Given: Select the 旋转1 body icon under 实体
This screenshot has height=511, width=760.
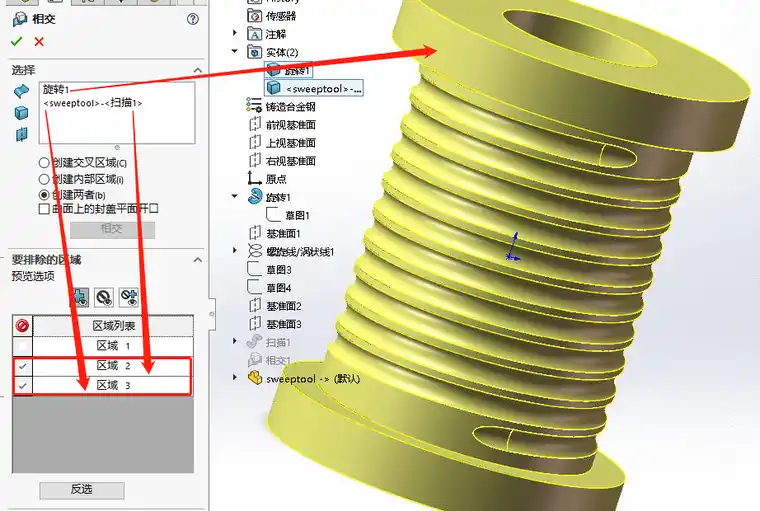Looking at the screenshot, I should coord(274,70).
